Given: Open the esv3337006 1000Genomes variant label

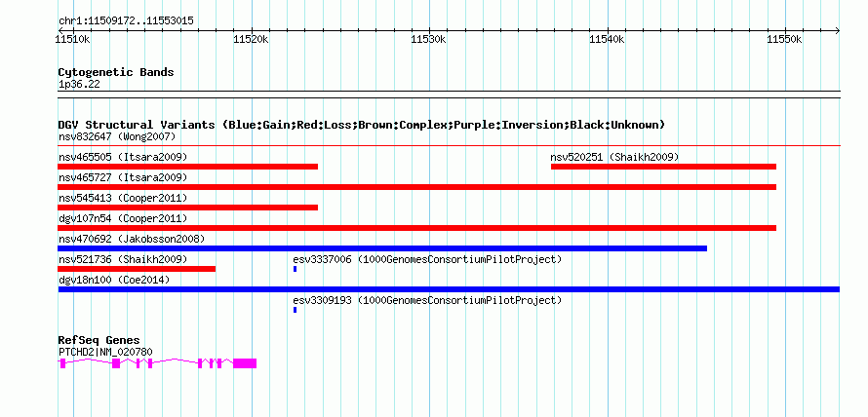Looking at the screenshot, I should pos(427,259).
